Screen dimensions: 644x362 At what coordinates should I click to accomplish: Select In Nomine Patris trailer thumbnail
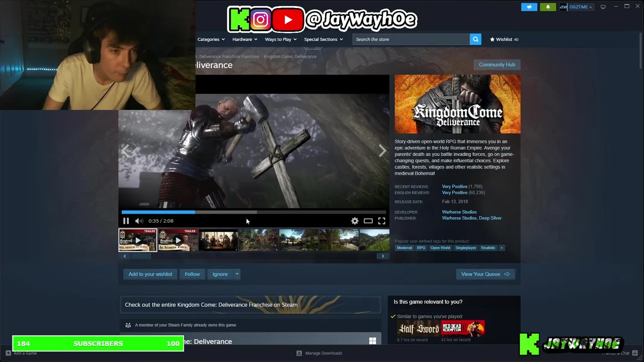(x=178, y=240)
